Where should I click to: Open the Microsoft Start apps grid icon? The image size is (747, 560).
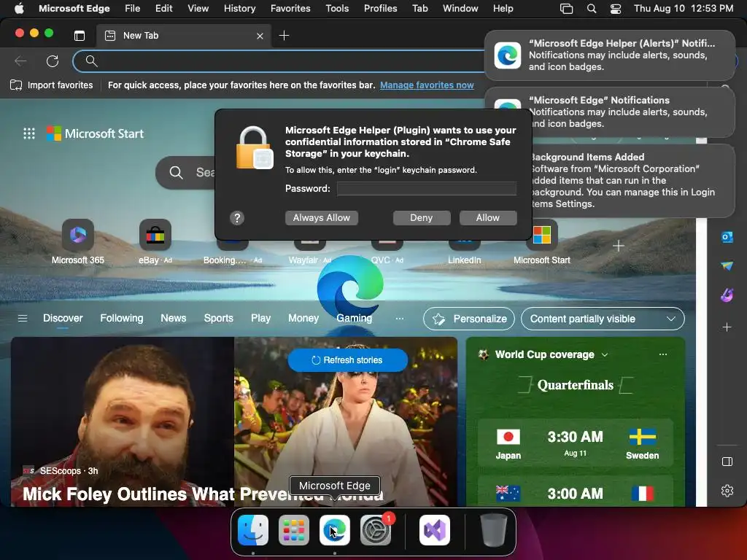(x=29, y=134)
